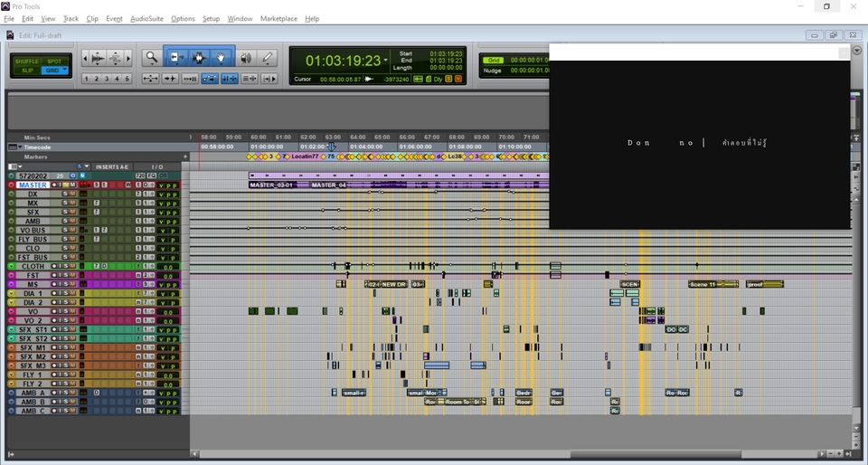Open Grid mode dropdown arrow
Viewport: 868px width, 465px height.
[x=65, y=71]
